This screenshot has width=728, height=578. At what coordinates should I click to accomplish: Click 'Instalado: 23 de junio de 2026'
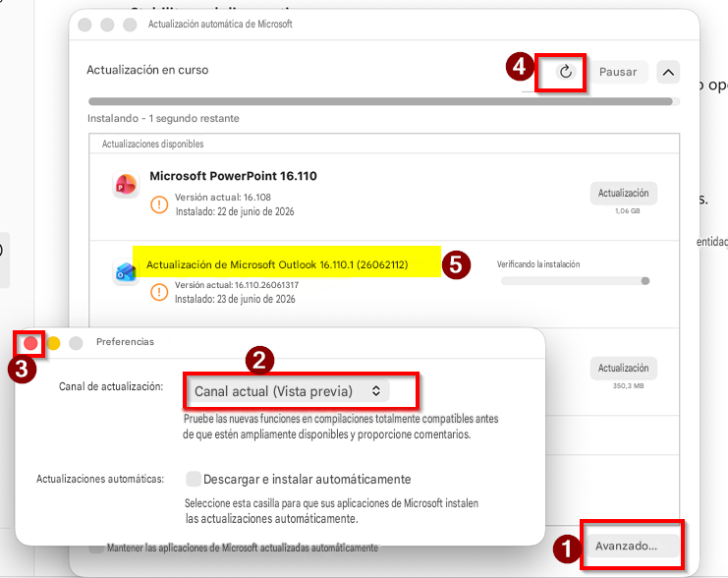tap(235, 299)
